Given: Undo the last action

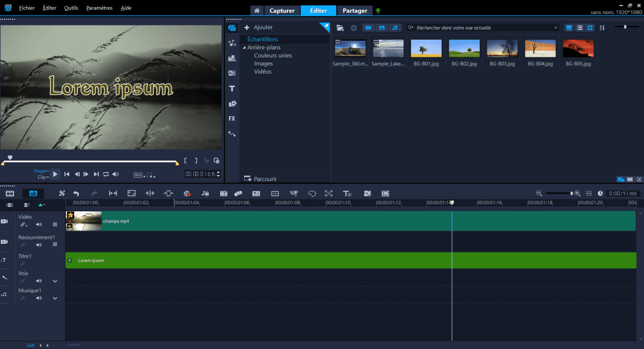Looking at the screenshot, I should 76,194.
